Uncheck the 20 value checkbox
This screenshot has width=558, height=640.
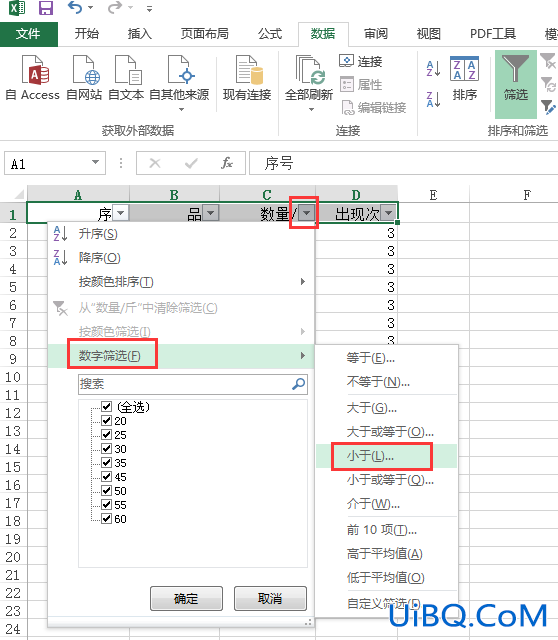point(106,420)
